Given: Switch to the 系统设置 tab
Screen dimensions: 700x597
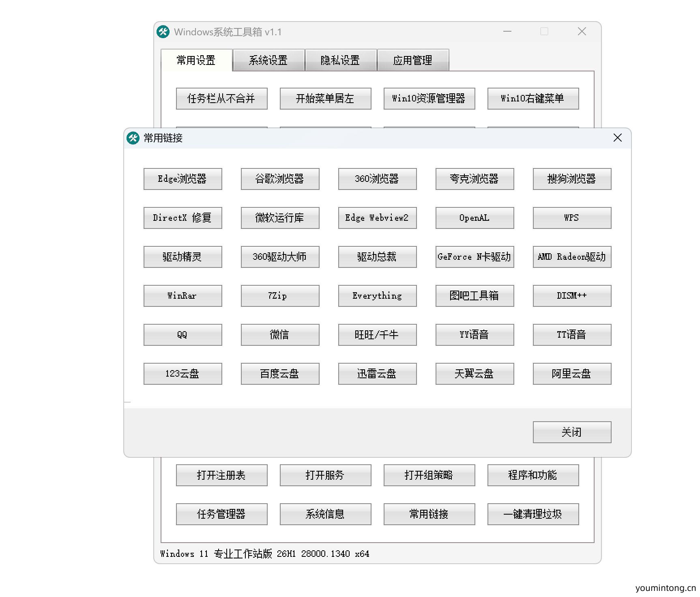Looking at the screenshot, I should click(268, 60).
